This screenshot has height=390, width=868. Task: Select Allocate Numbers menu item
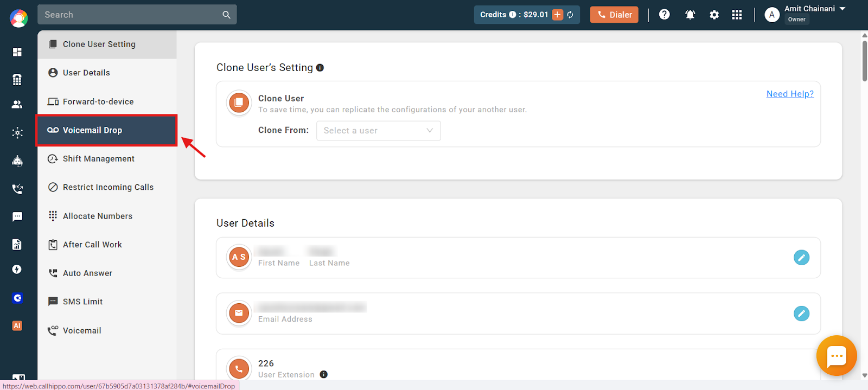click(x=107, y=216)
